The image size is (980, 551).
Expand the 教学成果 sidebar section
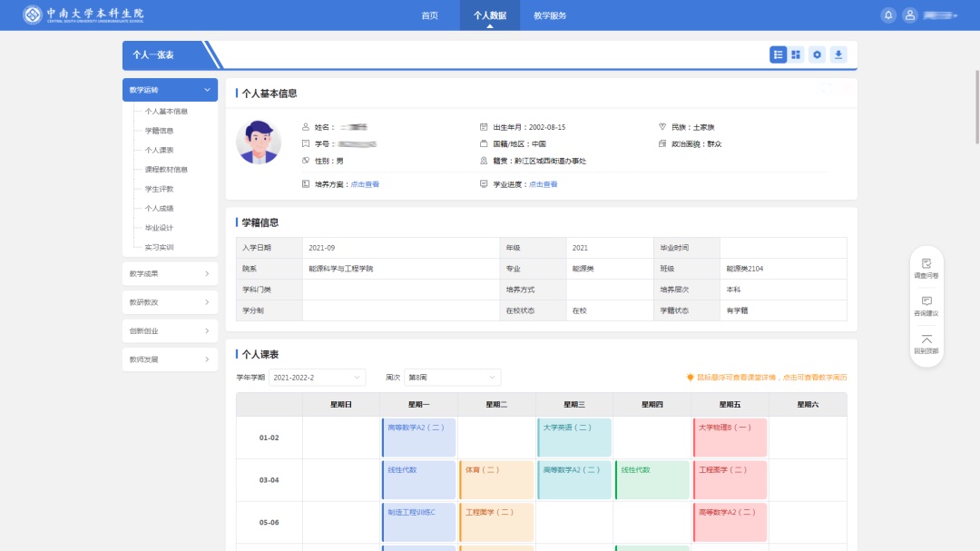click(170, 273)
